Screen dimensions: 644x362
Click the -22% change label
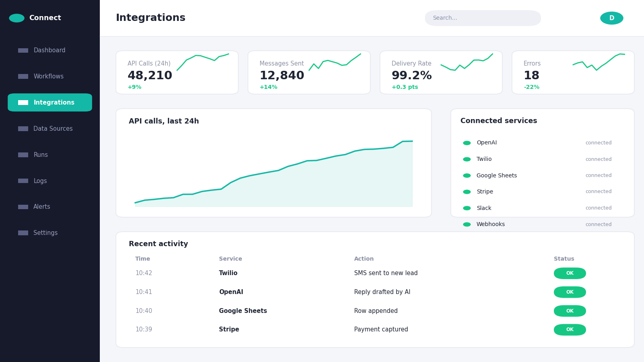coord(532,87)
